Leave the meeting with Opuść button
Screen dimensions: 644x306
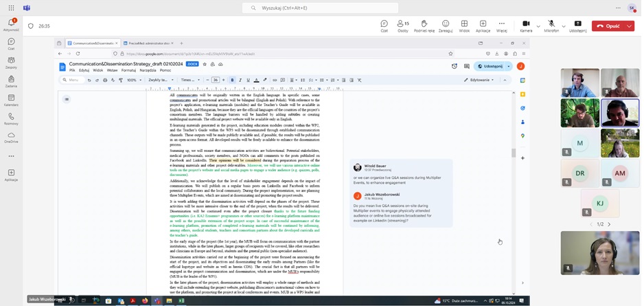click(608, 26)
